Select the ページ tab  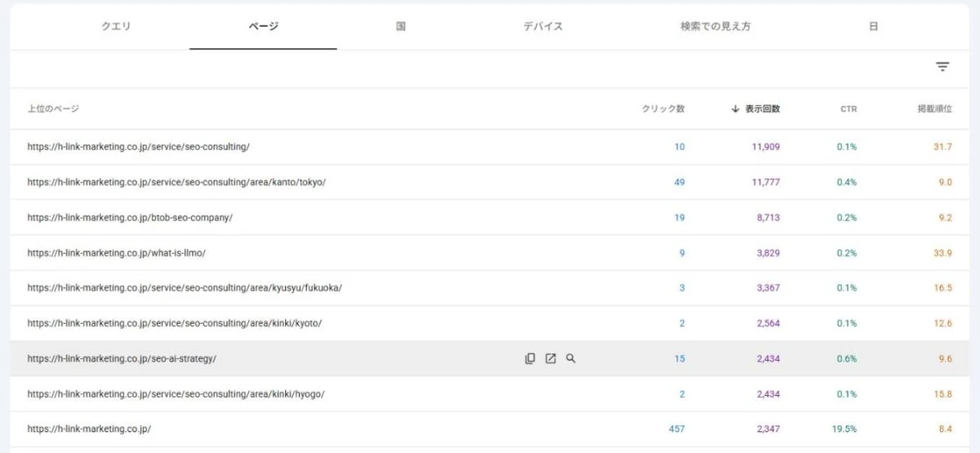point(263,26)
